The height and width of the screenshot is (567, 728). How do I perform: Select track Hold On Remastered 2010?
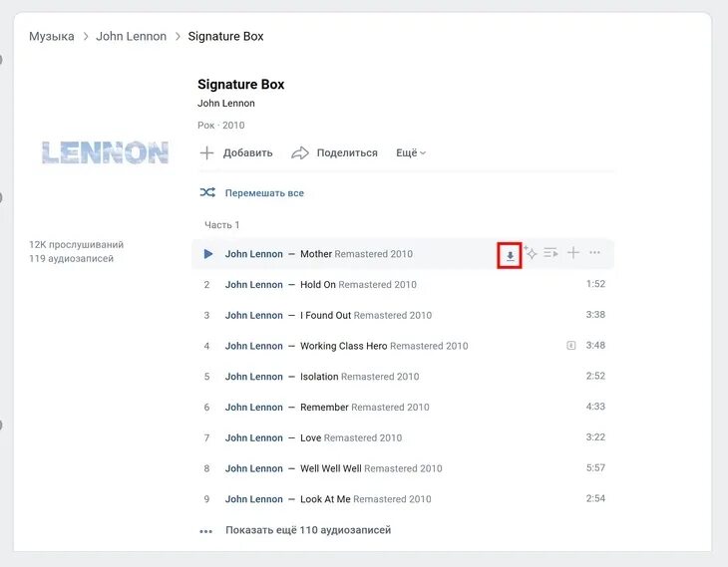[358, 284]
